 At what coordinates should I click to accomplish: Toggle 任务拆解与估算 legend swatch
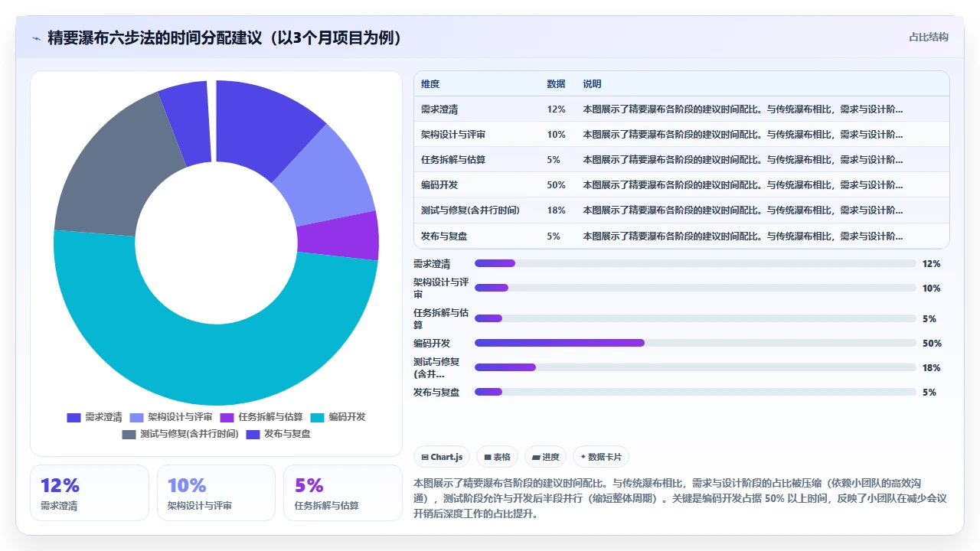[227, 418]
